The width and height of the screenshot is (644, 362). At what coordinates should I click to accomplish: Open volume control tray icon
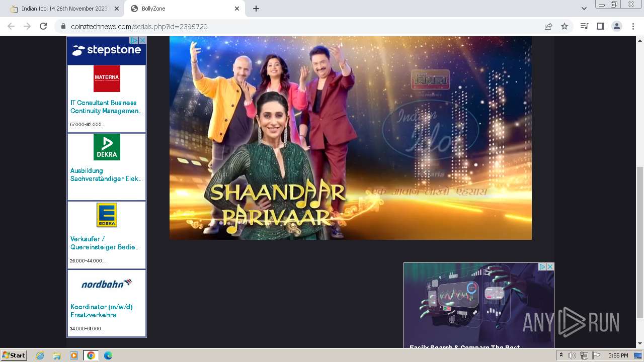pyautogui.click(x=572, y=355)
